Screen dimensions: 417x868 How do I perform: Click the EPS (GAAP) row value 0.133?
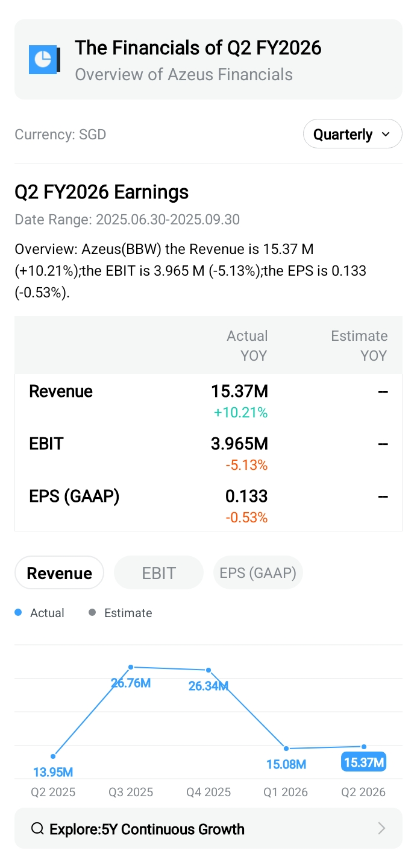pyautogui.click(x=246, y=496)
